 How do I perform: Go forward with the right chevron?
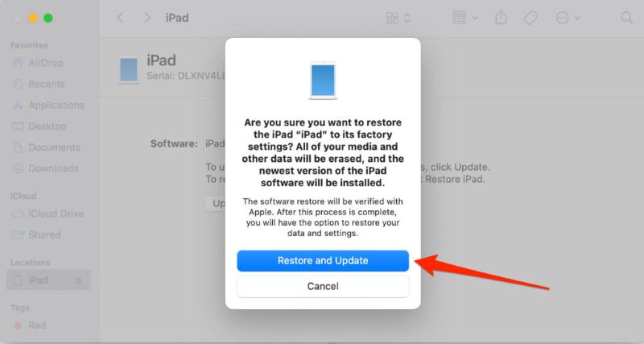(x=147, y=18)
